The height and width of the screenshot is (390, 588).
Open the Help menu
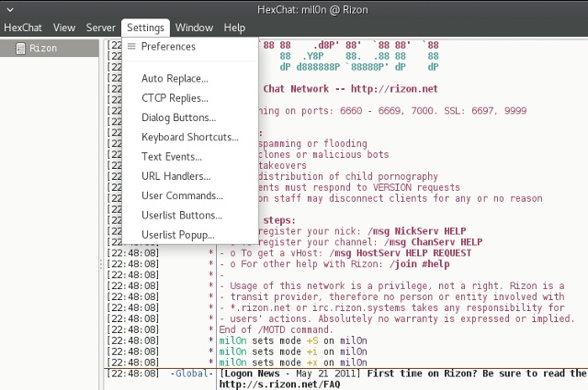tap(234, 28)
